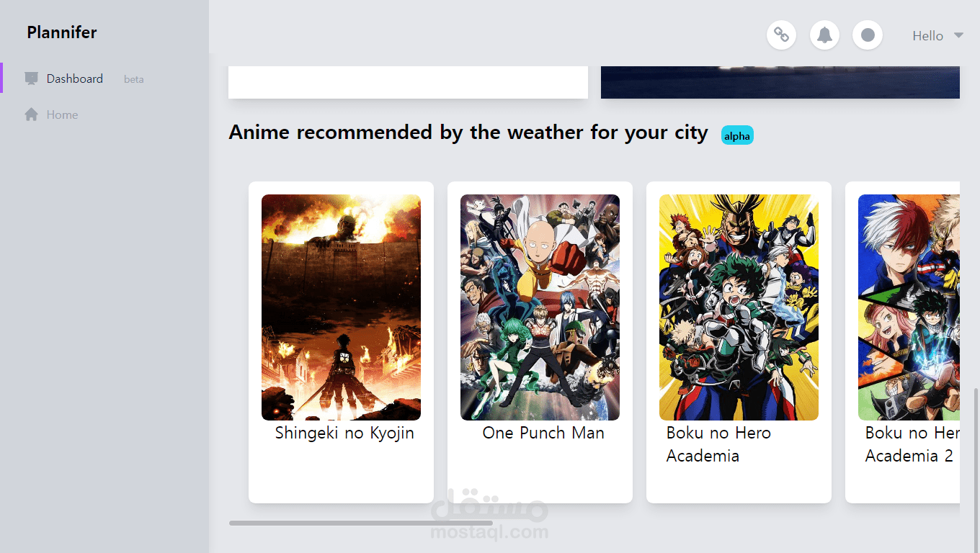Expand the Hello user dropdown arrow
Screen dimensions: 980x553
coord(958,35)
